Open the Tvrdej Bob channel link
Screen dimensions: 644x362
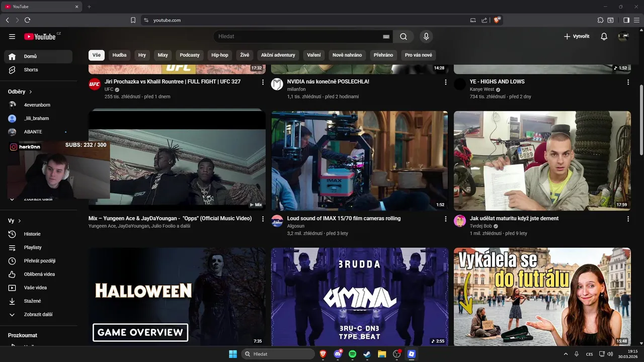(x=481, y=226)
